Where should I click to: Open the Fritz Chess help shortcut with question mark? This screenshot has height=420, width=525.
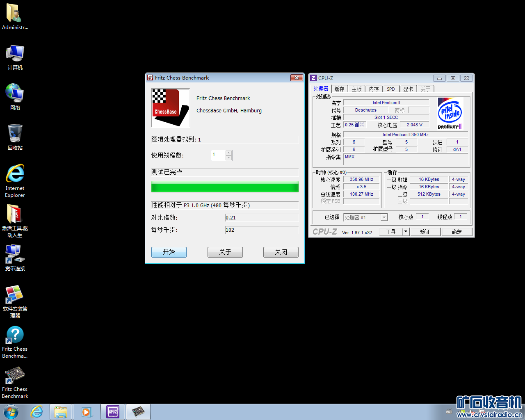(x=15, y=342)
